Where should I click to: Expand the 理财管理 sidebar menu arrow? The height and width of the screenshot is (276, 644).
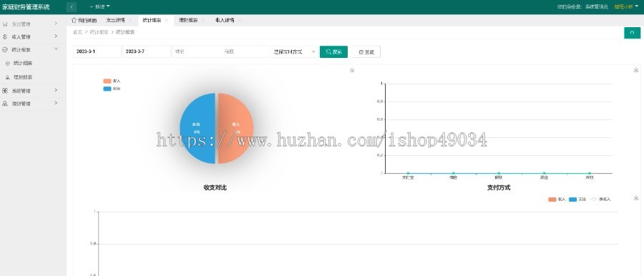[x=56, y=103]
